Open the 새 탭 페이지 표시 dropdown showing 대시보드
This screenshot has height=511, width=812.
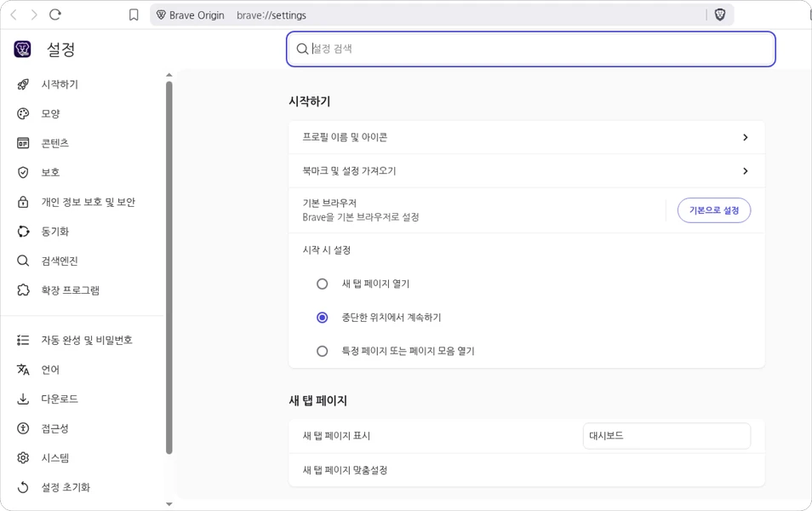pyautogui.click(x=666, y=436)
